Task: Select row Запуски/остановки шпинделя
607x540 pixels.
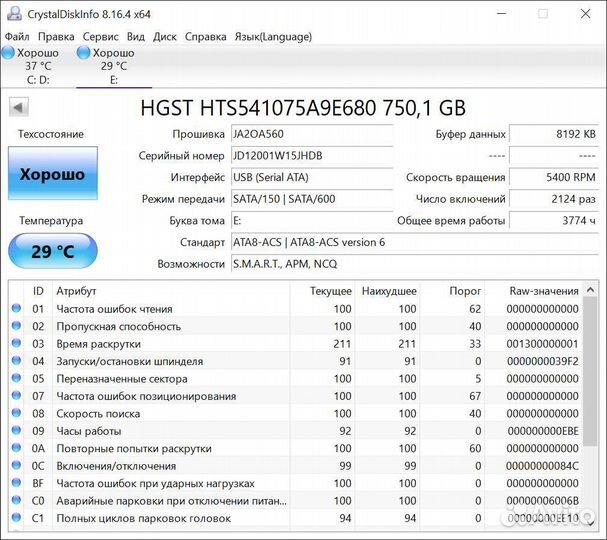Action: click(296, 361)
